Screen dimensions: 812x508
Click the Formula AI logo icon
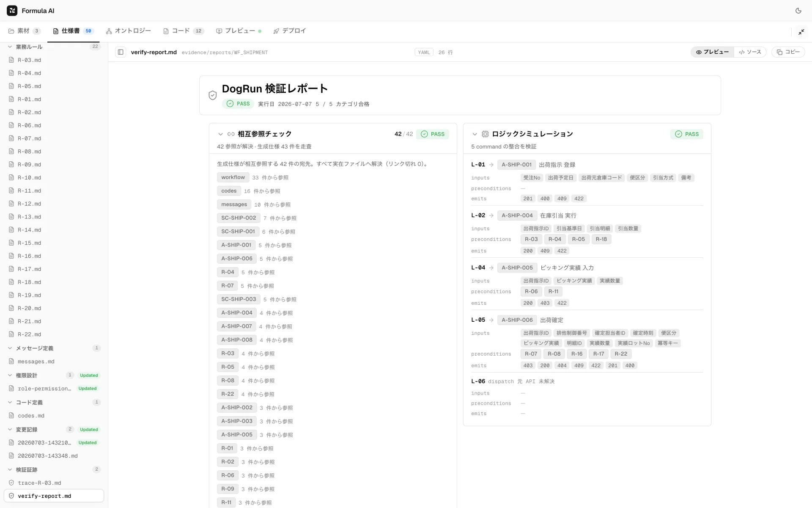point(12,11)
